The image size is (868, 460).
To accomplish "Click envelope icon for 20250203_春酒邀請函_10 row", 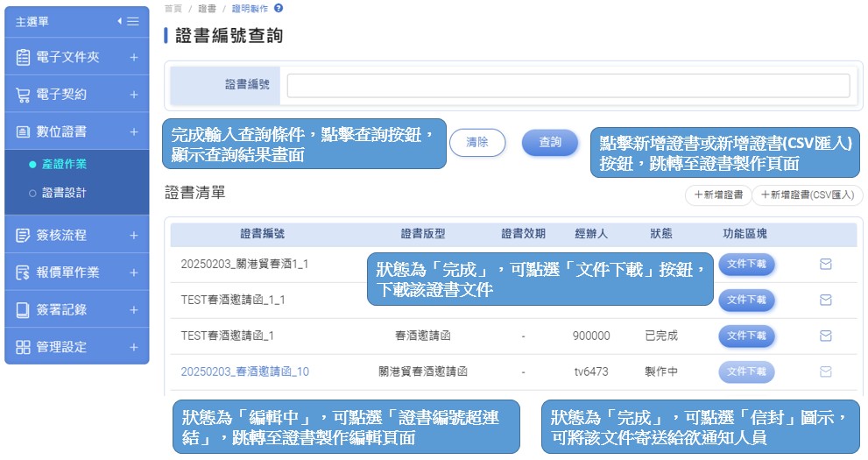I will pos(825,372).
